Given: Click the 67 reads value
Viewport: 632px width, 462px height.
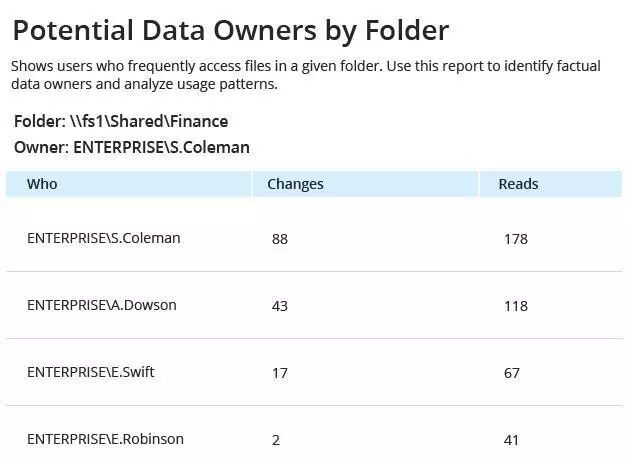Looking at the screenshot, I should pyautogui.click(x=511, y=373).
